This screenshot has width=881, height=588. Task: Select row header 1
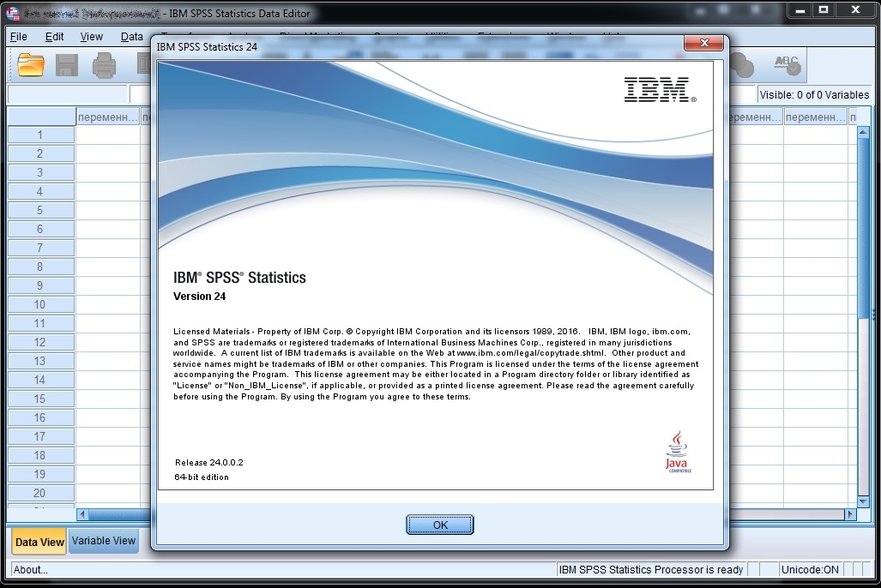[40, 135]
